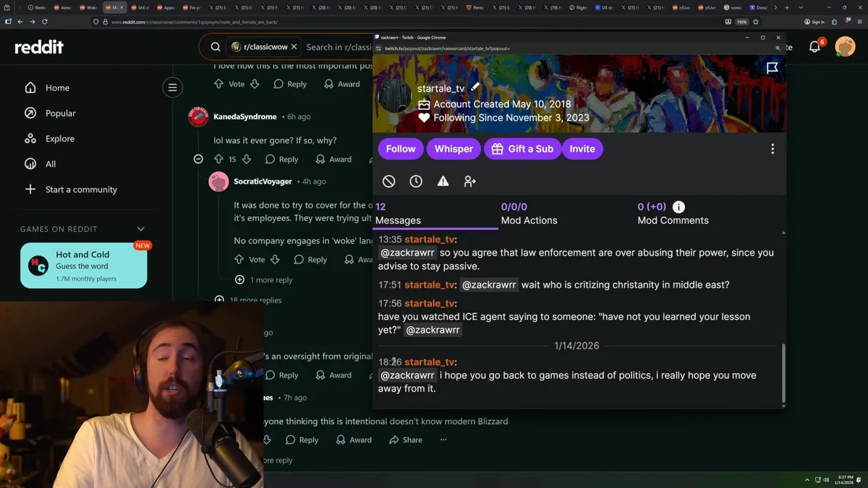This screenshot has height=488, width=868.
Task: Open the Reddit user avatar menu
Action: pyautogui.click(x=845, y=47)
